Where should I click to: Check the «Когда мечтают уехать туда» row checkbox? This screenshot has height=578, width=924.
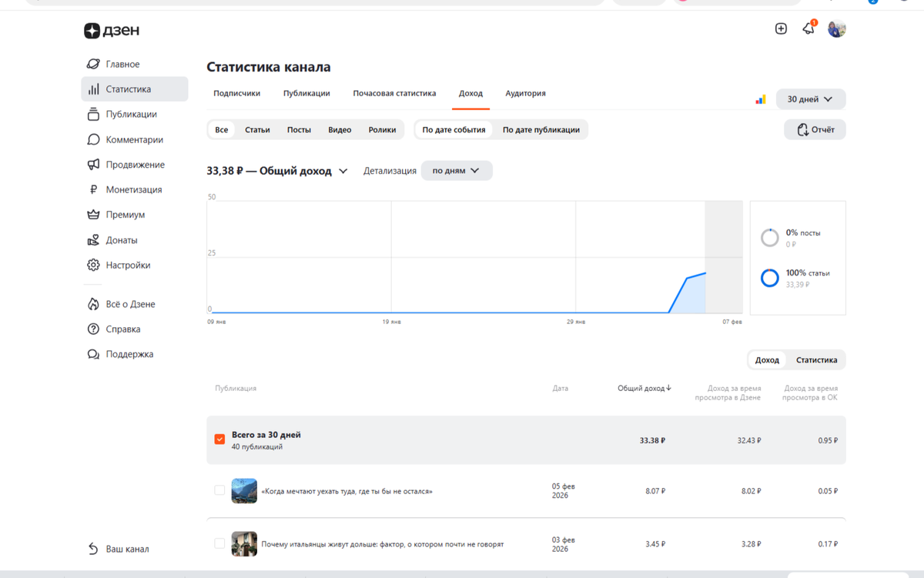click(x=219, y=490)
